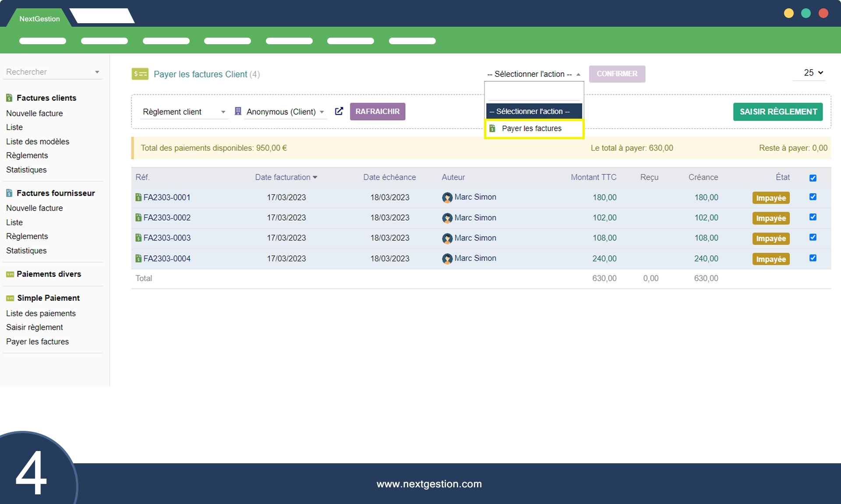Click the Paiements divers icon in sidebar

pos(10,274)
